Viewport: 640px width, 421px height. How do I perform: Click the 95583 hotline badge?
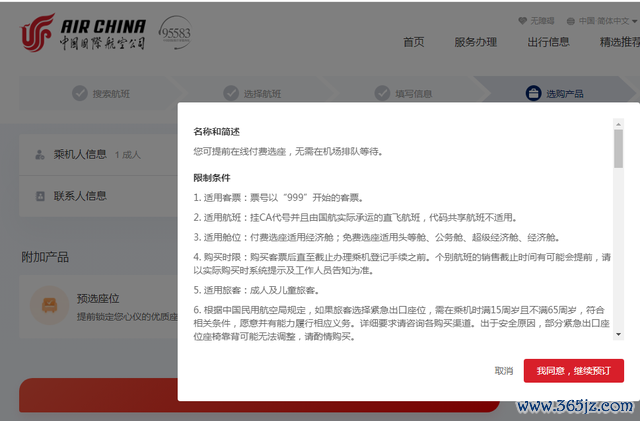tap(176, 33)
